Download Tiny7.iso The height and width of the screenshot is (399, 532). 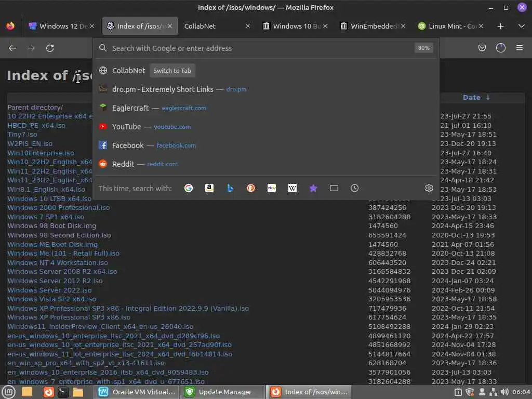pos(22,135)
